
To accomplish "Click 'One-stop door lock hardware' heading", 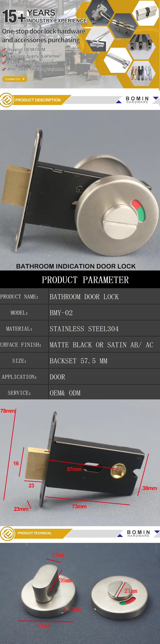I will point(44,31).
